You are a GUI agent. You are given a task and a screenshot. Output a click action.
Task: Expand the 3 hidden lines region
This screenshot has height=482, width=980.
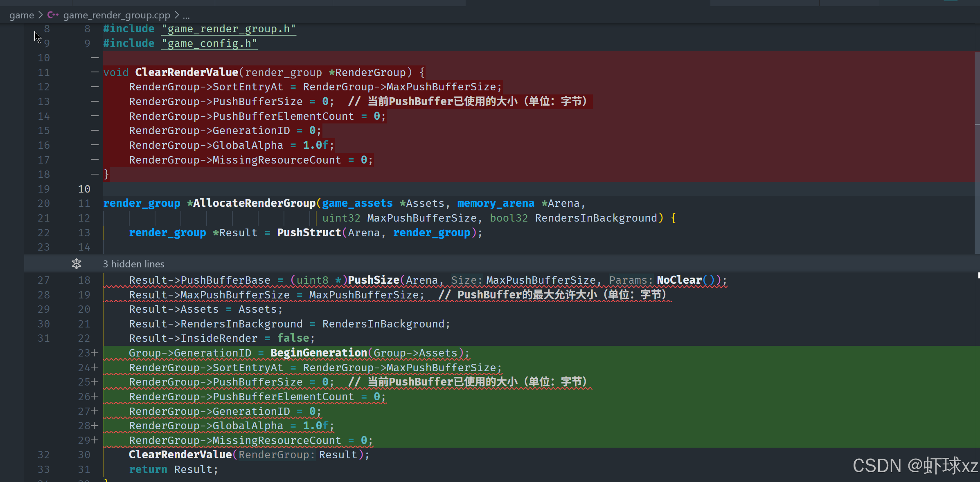click(133, 264)
